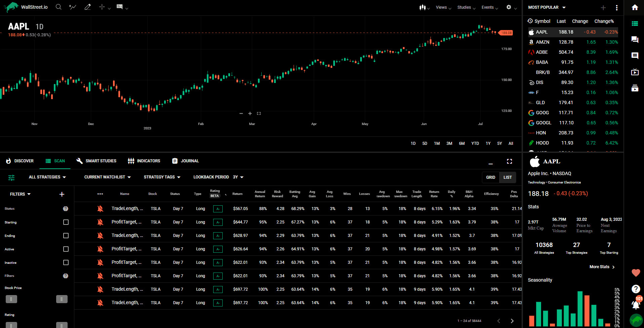This screenshot has width=644, height=328.
Task: Select the HOOD row in watchlist
Action: click(573, 143)
